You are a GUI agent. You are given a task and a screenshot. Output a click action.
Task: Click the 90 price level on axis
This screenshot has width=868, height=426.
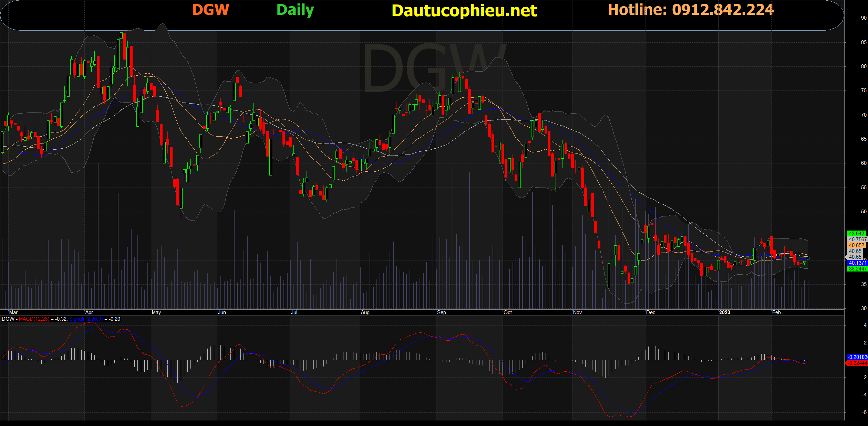[864, 18]
